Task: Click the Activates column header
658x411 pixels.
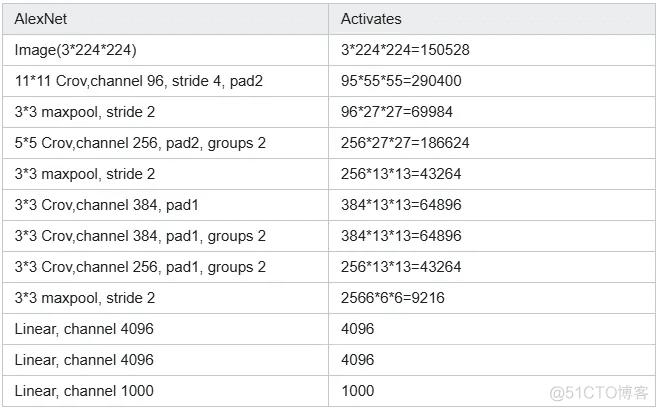Action: 492,19
